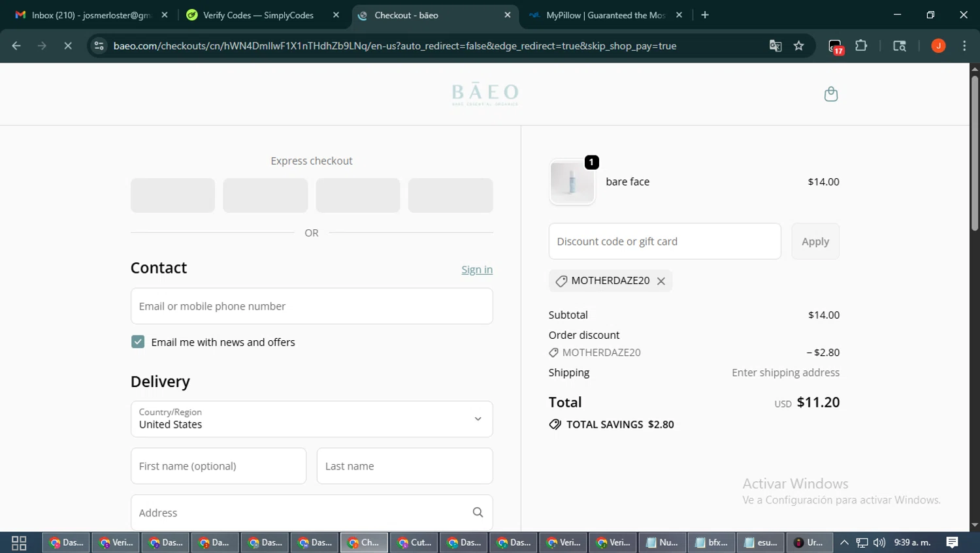The image size is (980, 553).
Task: Toggle Email me with news and offers
Action: (x=138, y=342)
